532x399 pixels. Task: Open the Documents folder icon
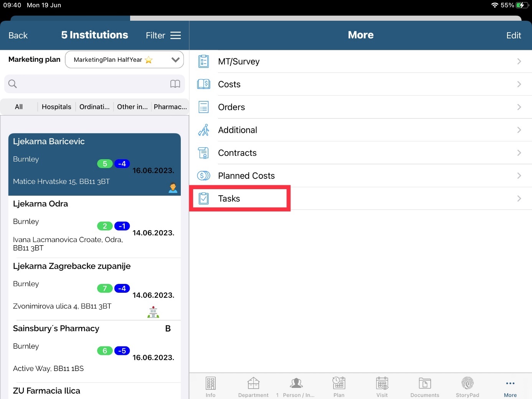pyautogui.click(x=425, y=383)
